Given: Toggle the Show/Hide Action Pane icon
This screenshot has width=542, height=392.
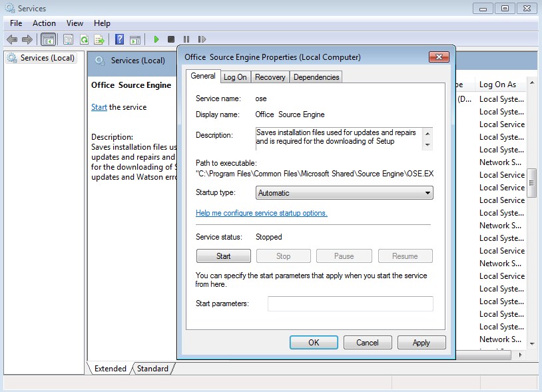Looking at the screenshot, I should 135,40.
